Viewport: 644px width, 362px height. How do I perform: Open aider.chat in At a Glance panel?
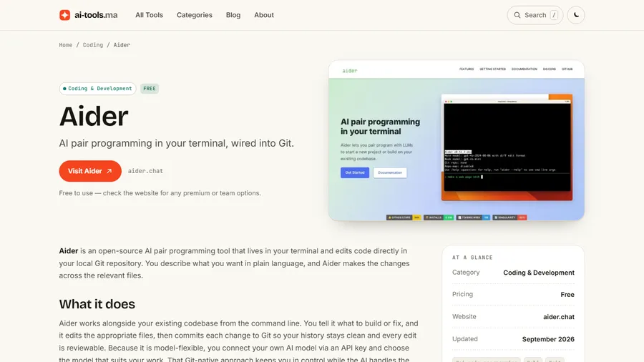559,317
